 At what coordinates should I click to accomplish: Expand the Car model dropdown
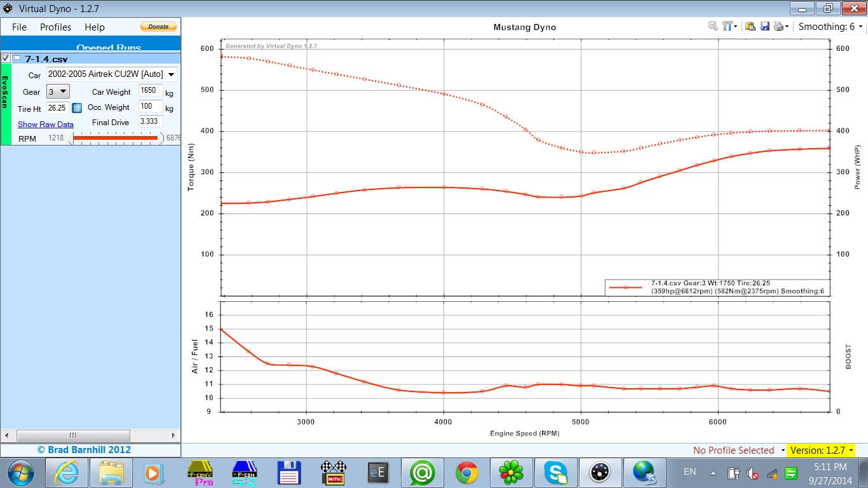[171, 75]
